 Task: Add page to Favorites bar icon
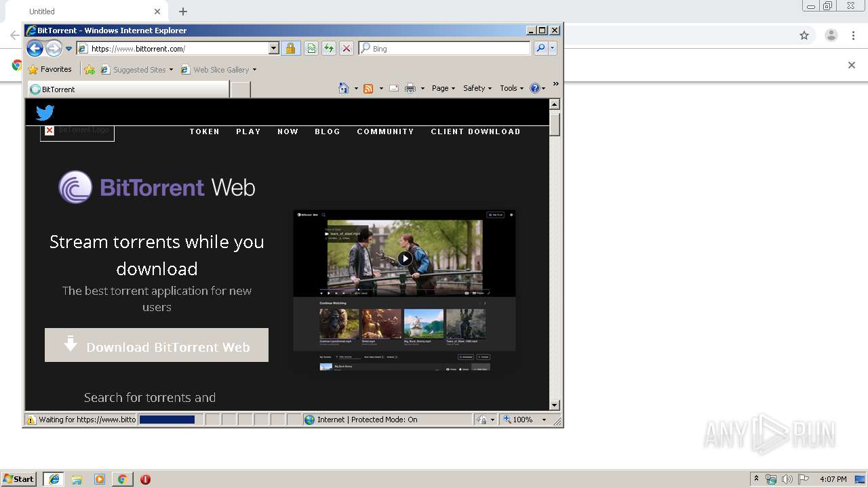[x=90, y=69]
